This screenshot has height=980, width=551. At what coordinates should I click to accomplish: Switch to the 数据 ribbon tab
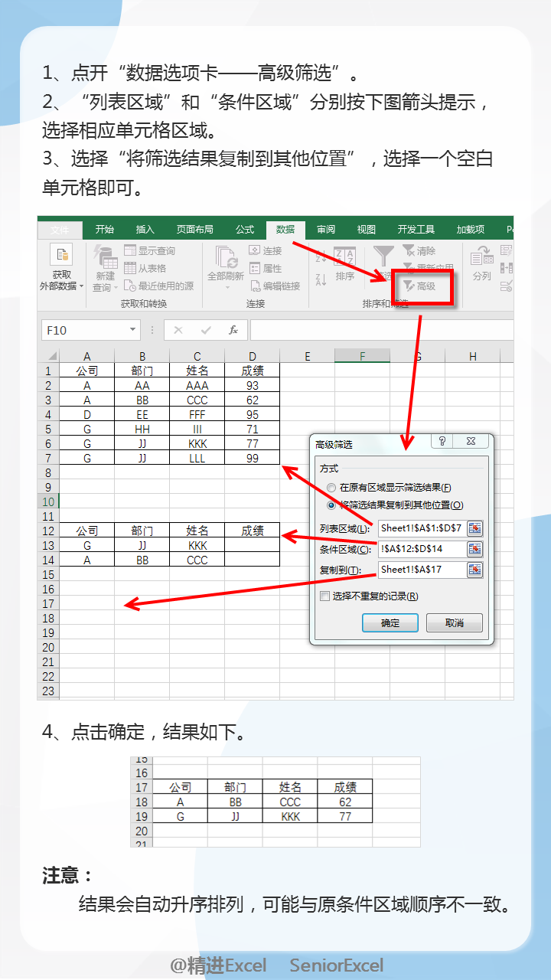tap(285, 229)
